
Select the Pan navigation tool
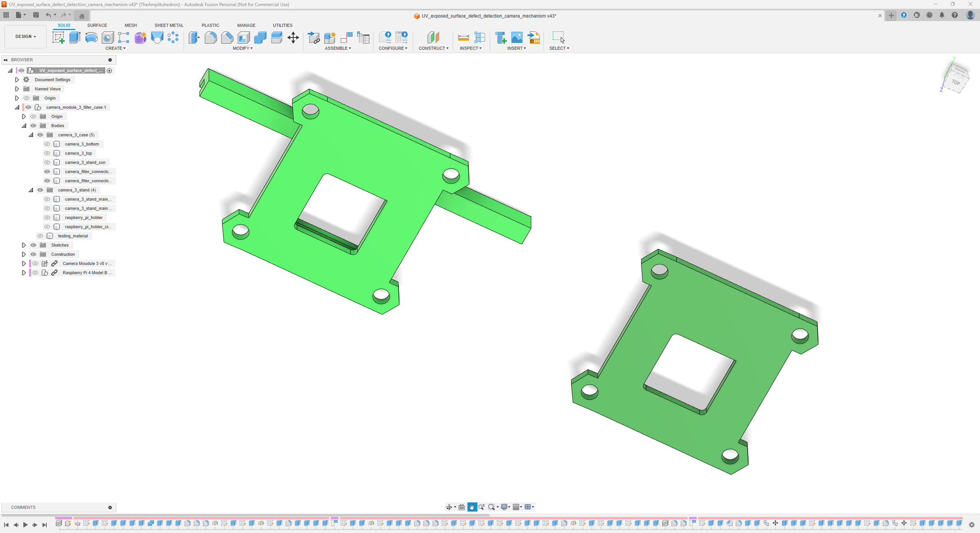[x=472, y=507]
